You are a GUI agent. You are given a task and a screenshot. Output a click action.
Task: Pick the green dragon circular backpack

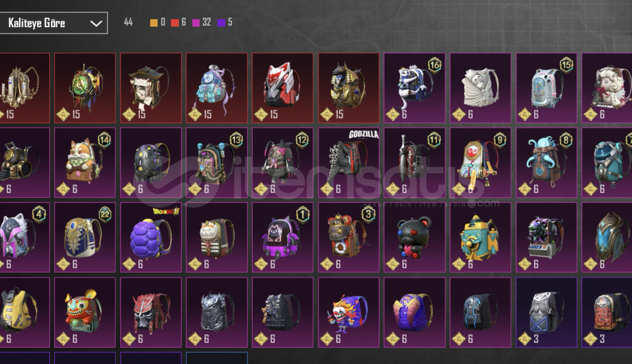pos(85,88)
